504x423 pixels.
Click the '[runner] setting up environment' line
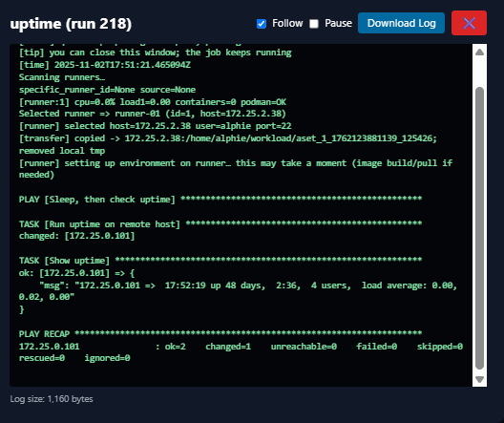[x=236, y=163]
